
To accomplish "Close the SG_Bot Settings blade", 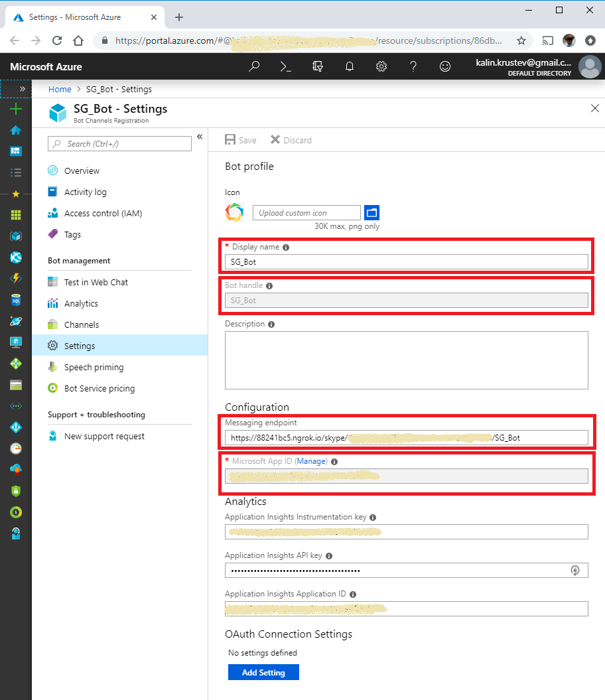I will pyautogui.click(x=595, y=108).
